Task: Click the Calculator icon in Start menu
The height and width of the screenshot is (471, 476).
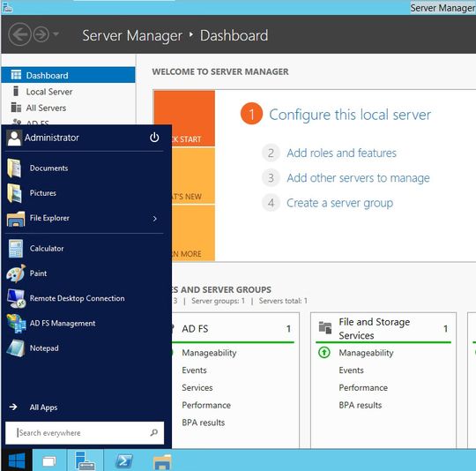Action: [16, 249]
